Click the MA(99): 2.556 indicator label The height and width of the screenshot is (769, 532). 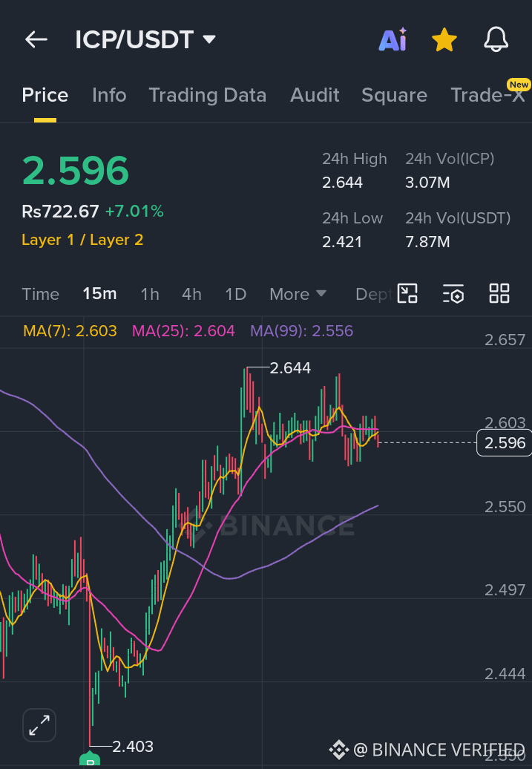(x=301, y=331)
